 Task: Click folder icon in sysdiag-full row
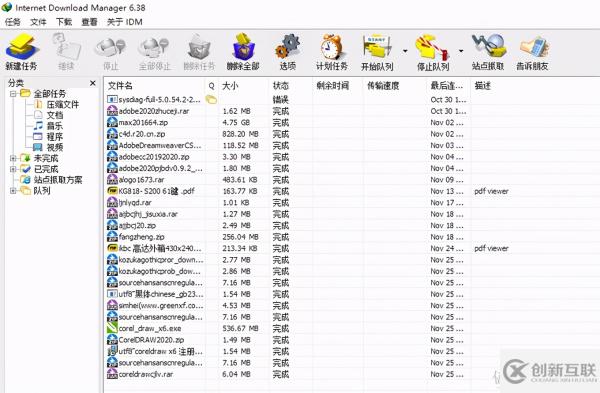(x=211, y=100)
